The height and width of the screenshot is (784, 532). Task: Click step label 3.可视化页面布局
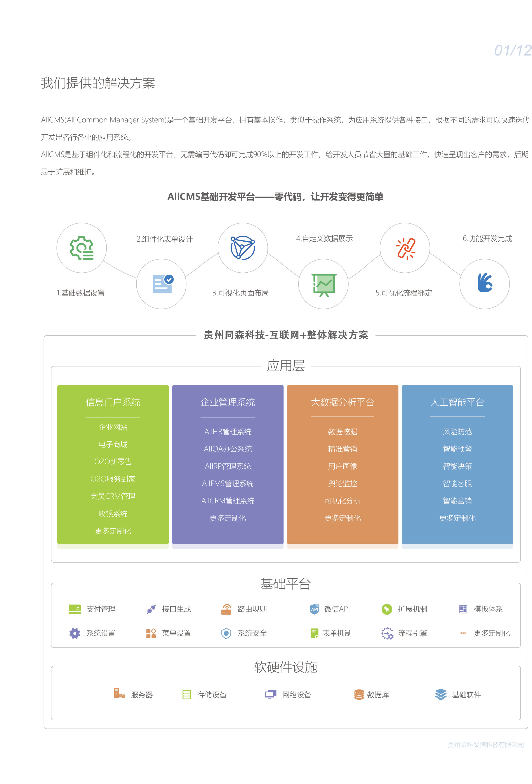click(x=240, y=293)
